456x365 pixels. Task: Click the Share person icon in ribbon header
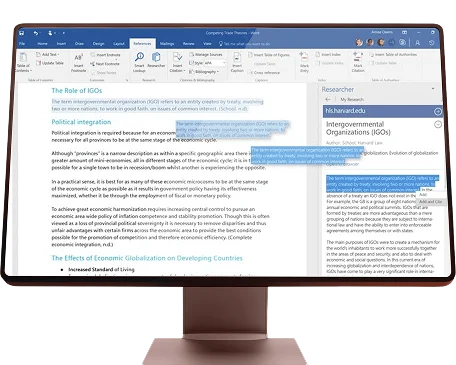[x=417, y=43]
